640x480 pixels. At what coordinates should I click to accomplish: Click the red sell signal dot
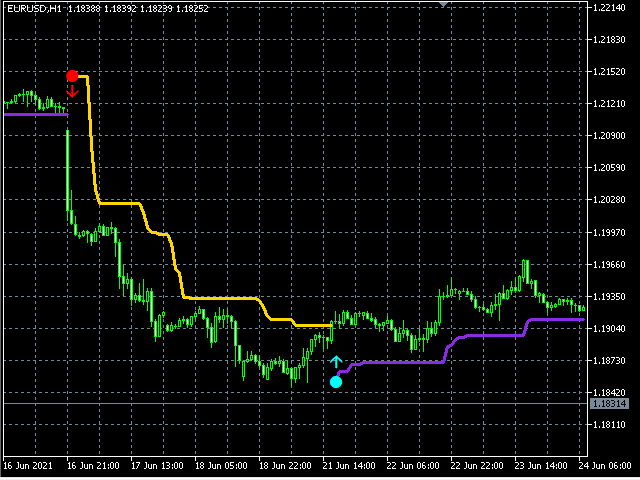72,76
